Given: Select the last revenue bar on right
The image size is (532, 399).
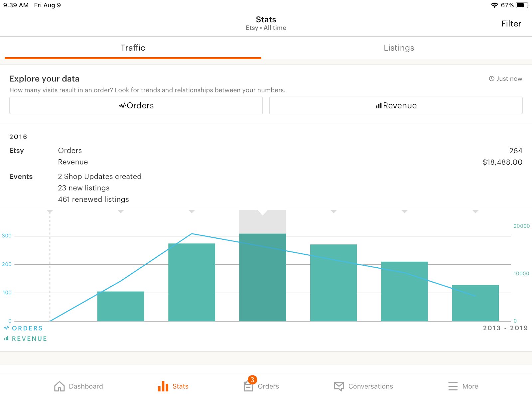Looking at the screenshot, I should click(x=475, y=303).
